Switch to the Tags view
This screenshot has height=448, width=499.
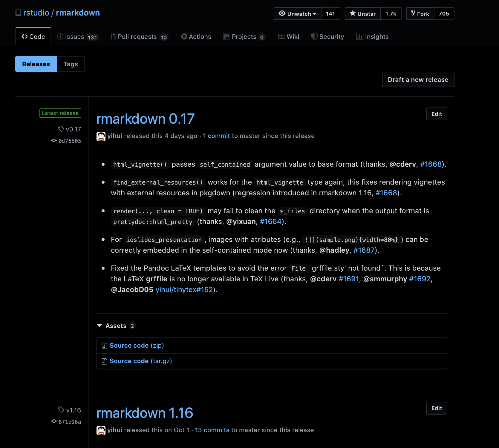71,64
